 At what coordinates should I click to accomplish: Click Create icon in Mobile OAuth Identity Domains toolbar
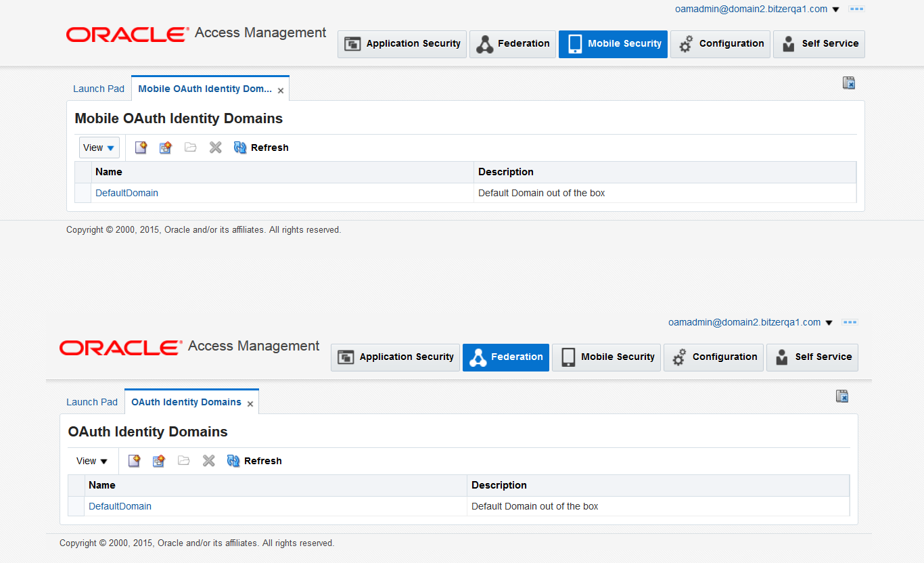coord(141,148)
